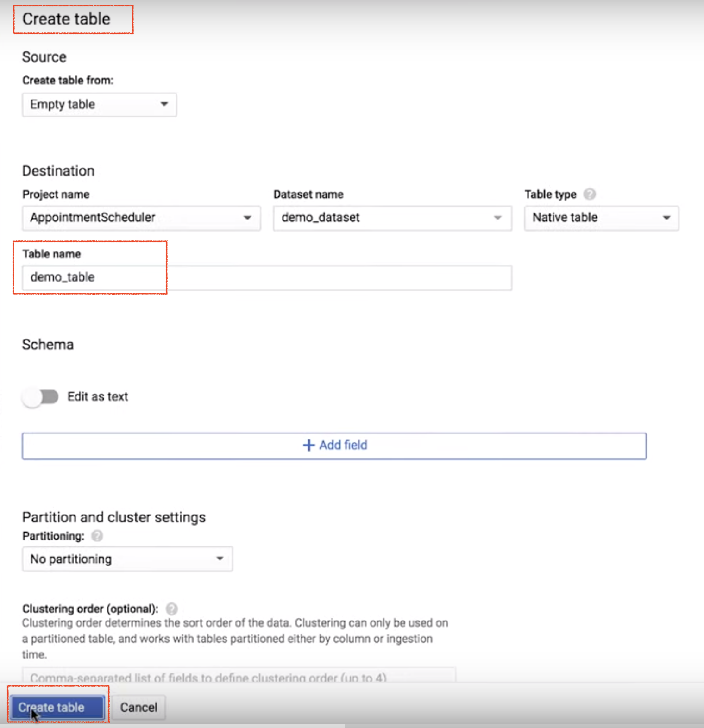Click the Destination section heading
This screenshot has width=704, height=728.
point(58,171)
